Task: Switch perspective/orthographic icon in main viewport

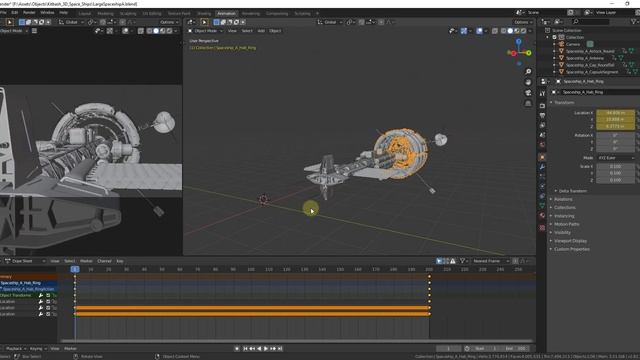Action: click(528, 103)
